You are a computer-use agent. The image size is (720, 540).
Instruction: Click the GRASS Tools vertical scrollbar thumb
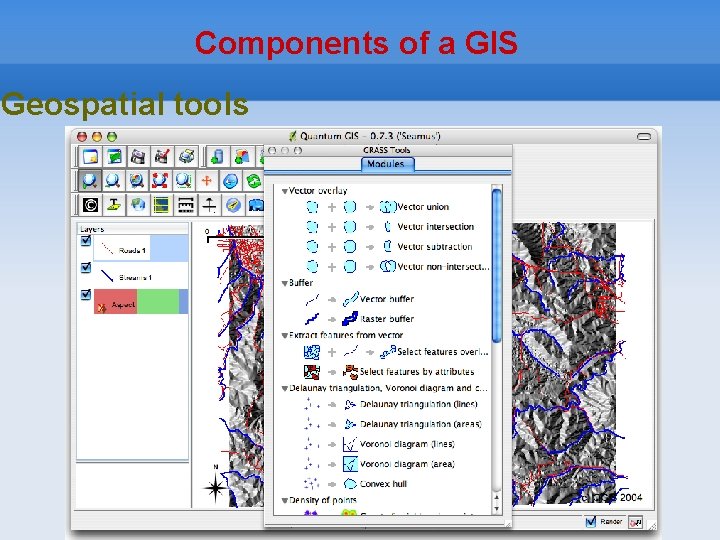[x=496, y=265]
